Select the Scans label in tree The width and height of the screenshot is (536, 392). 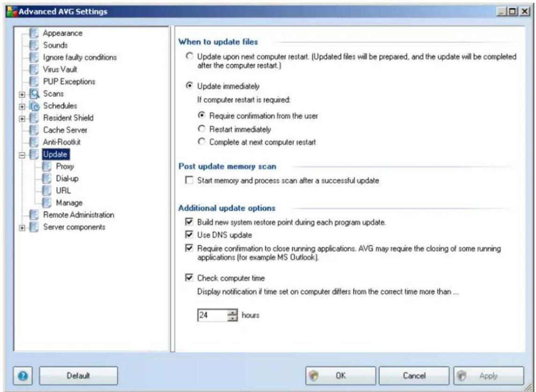(x=53, y=93)
